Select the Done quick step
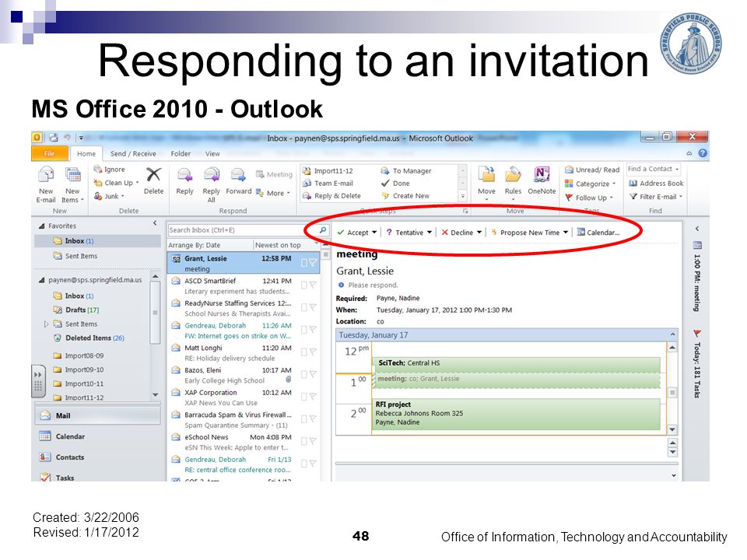Screen dimensions: 747x560 [395, 184]
